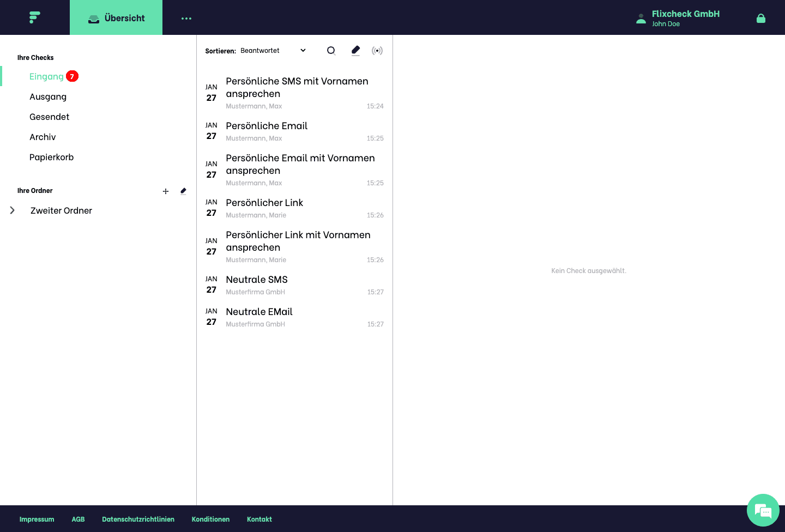The height and width of the screenshot is (532, 785).
Task: Click the Flixcheck logo icon
Action: [34, 17]
